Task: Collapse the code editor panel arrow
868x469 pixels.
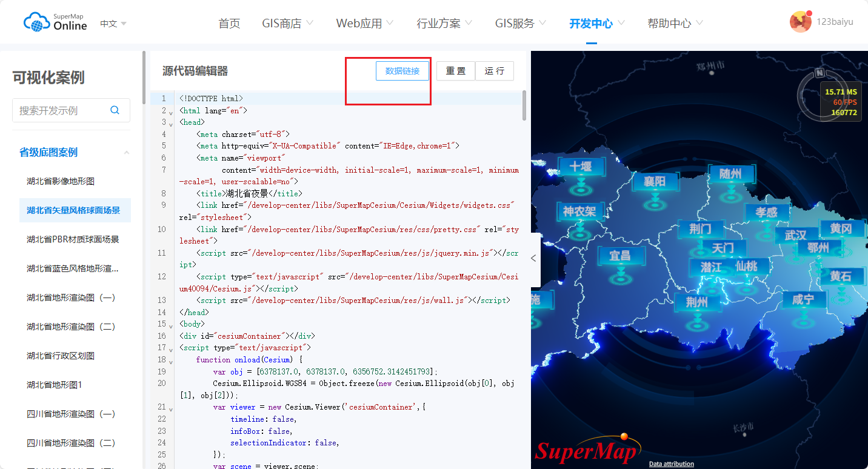Action: (533, 258)
